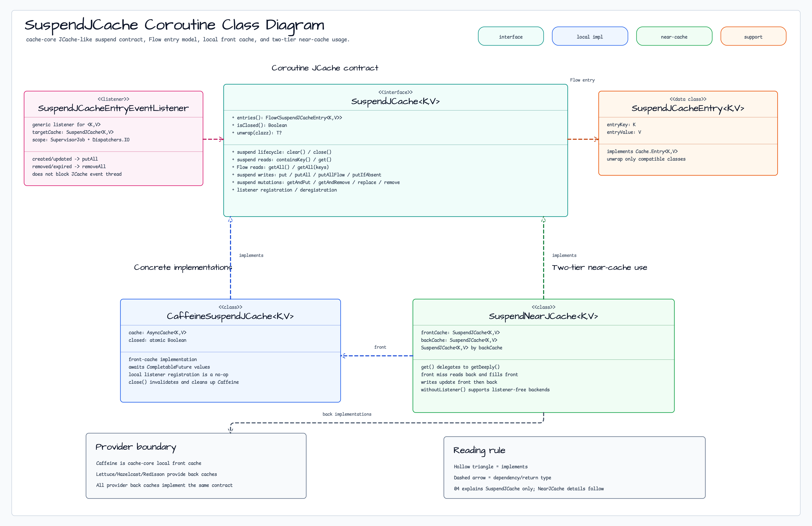Click 'front-cache implementation' line

(163, 360)
